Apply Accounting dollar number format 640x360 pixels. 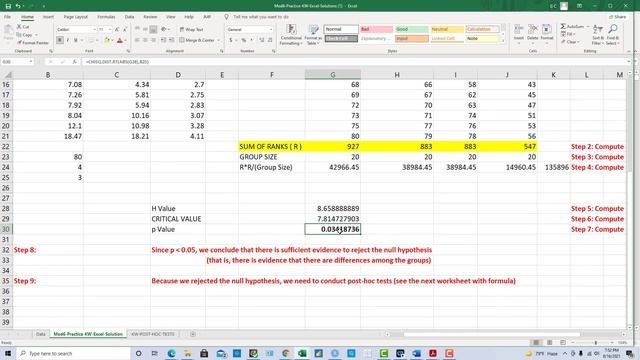point(231,40)
